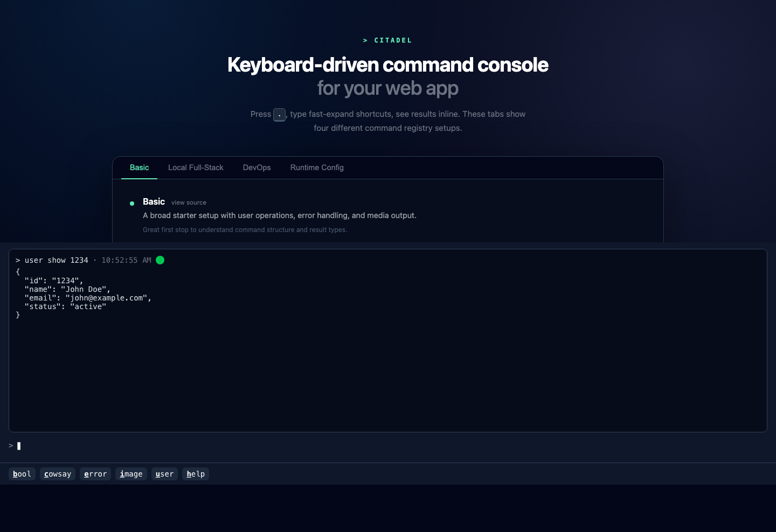
Task: Open the view source link
Action: click(x=189, y=202)
